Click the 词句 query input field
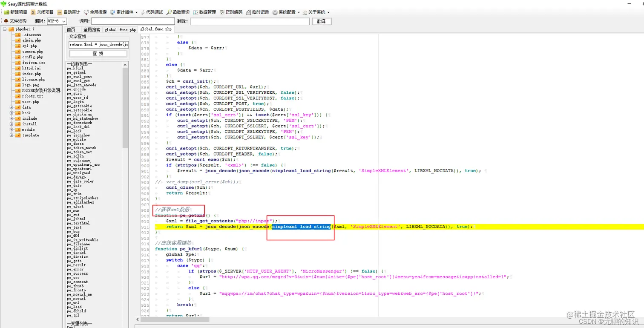644x328 pixels. pyautogui.click(x=133, y=21)
